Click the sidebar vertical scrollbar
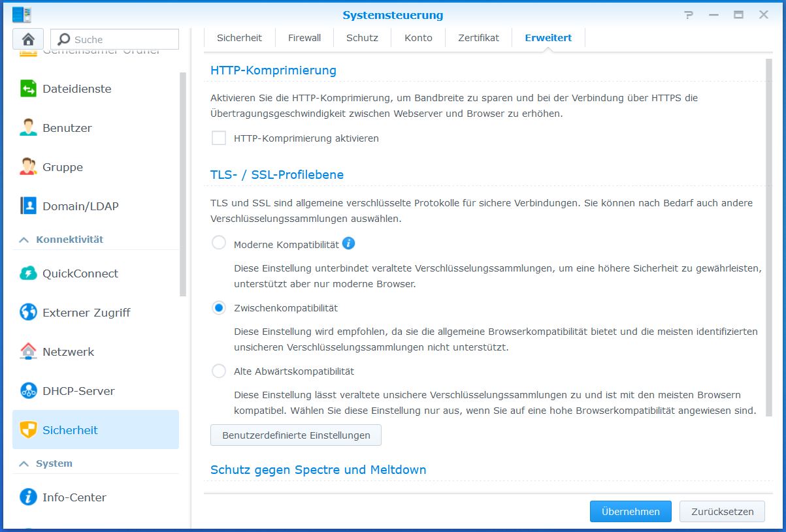This screenshot has width=786, height=532. click(183, 184)
